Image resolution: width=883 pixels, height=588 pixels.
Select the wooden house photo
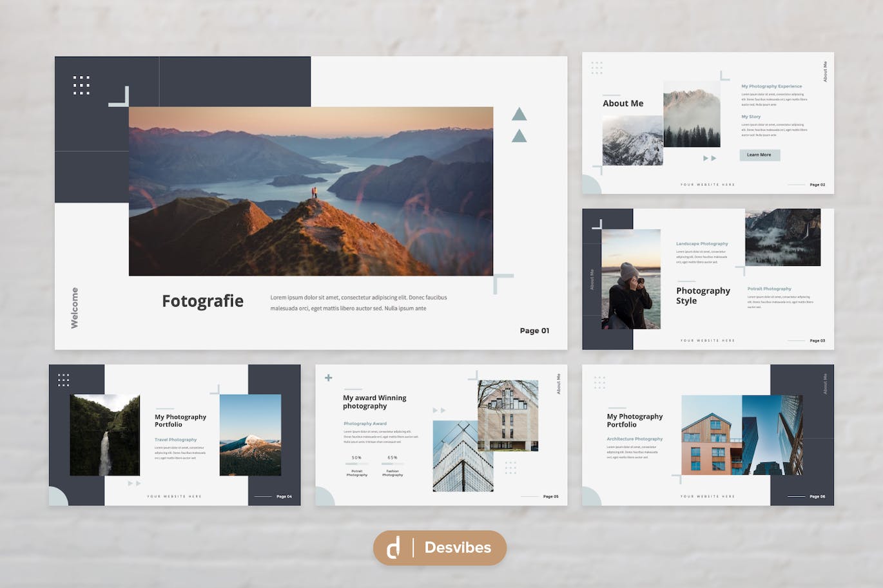click(712, 435)
